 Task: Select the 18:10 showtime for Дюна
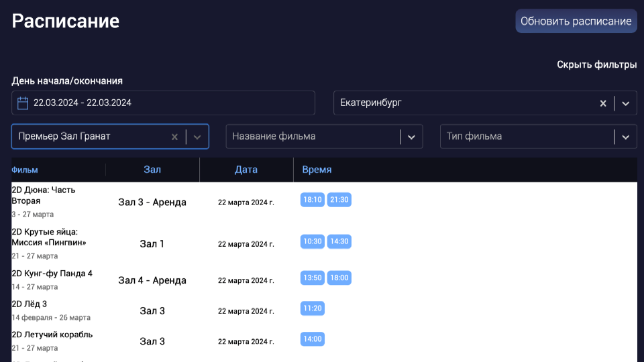tap(313, 200)
